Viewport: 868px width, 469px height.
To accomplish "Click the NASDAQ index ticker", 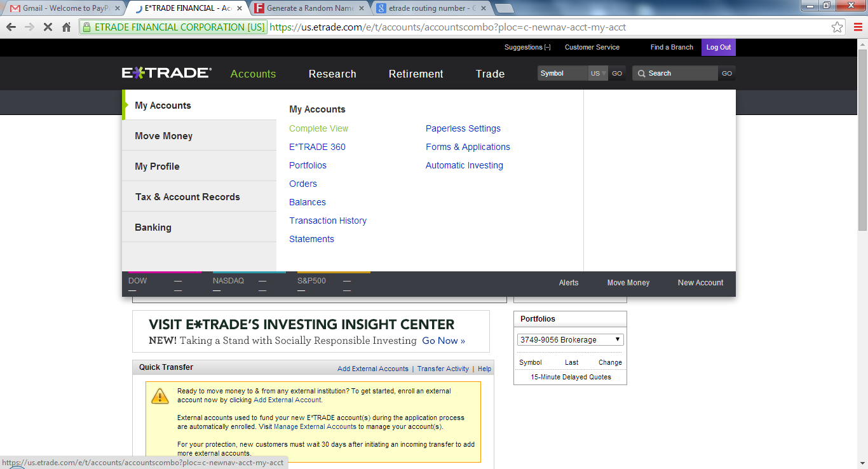I will tap(249, 284).
